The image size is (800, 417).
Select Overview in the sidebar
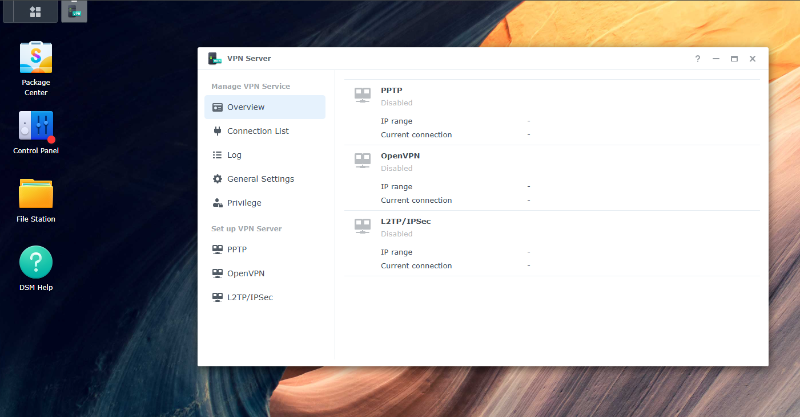pyautogui.click(x=265, y=107)
